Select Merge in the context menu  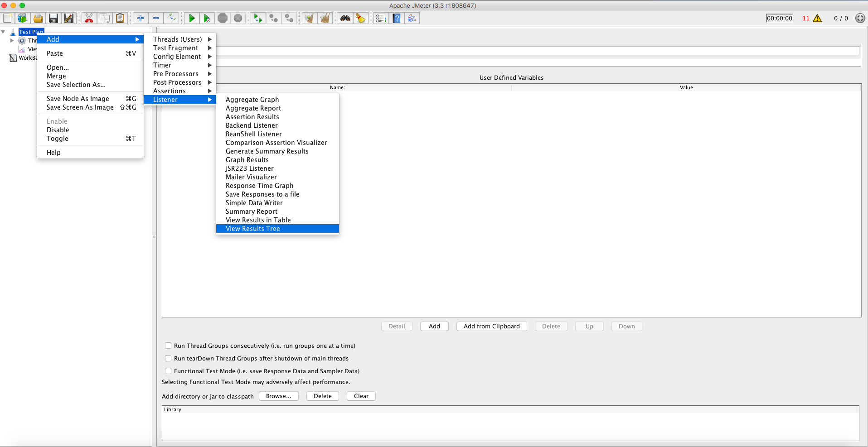(90, 76)
